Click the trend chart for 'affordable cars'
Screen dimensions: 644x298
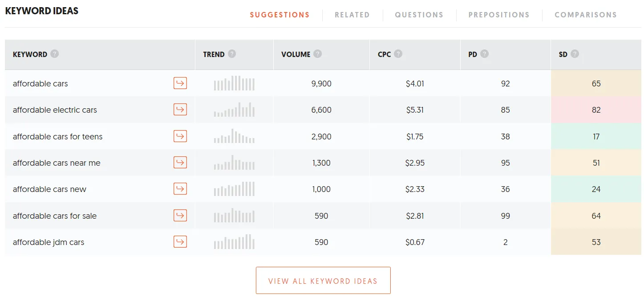pyautogui.click(x=234, y=83)
